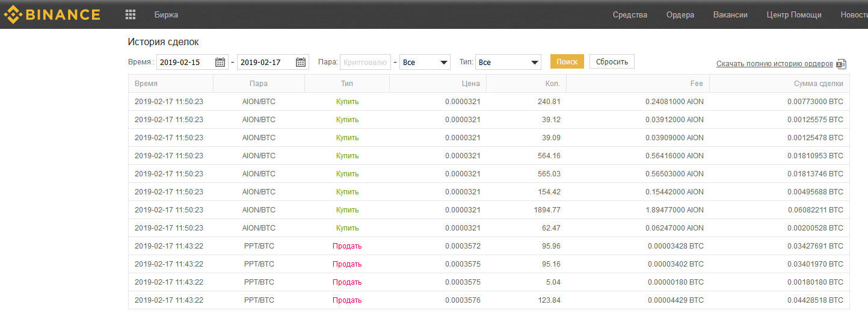Image resolution: width=868 pixels, height=331 pixels.
Task: Click the price 0.0003576 cell
Action: [463, 300]
